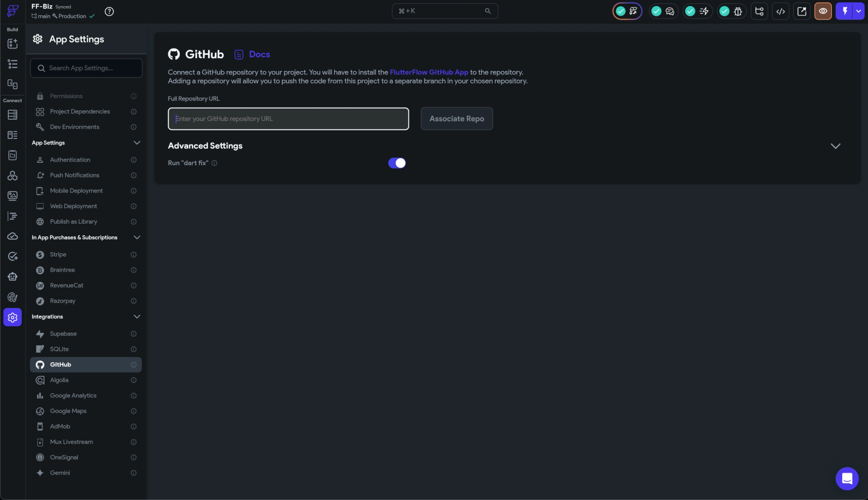Screen dimensions: 868x500
Task: Open the branching icon in top toolbar
Action: [759, 11]
